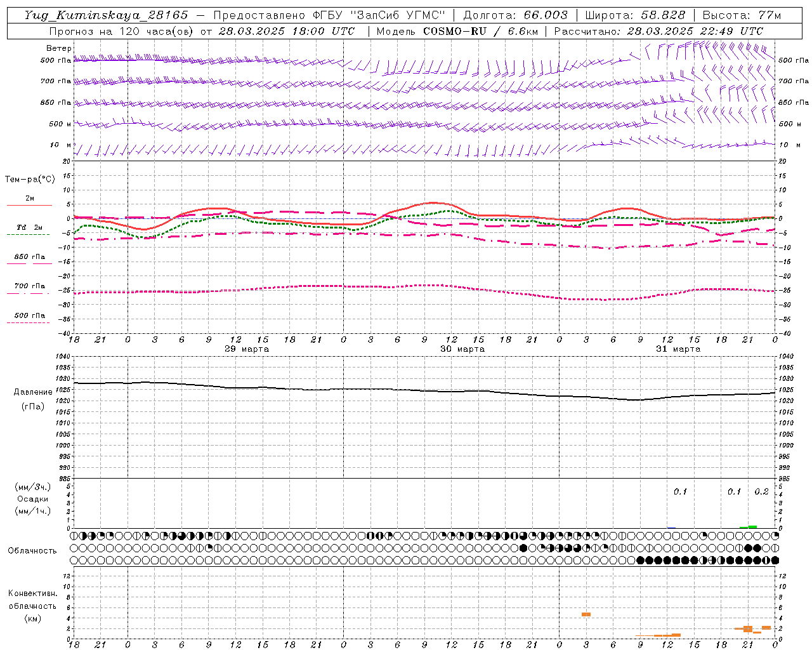Pick the 500 гПа temperature legend entry
812x650 pixels.
29,318
